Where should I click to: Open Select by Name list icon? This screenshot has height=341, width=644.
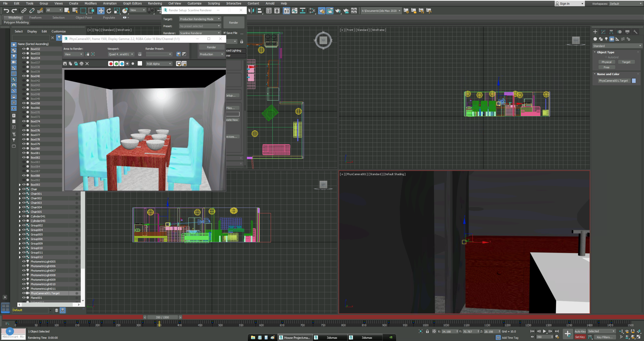(x=75, y=11)
